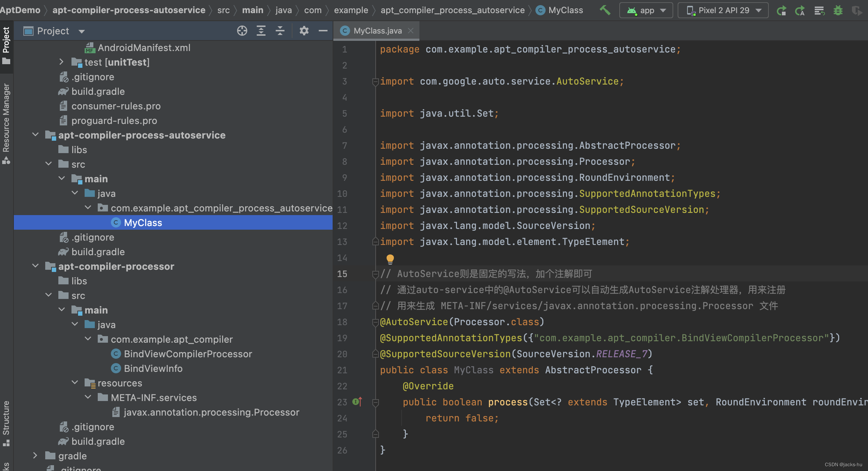Open the BindViewCompilerProcessor class

click(x=187, y=354)
